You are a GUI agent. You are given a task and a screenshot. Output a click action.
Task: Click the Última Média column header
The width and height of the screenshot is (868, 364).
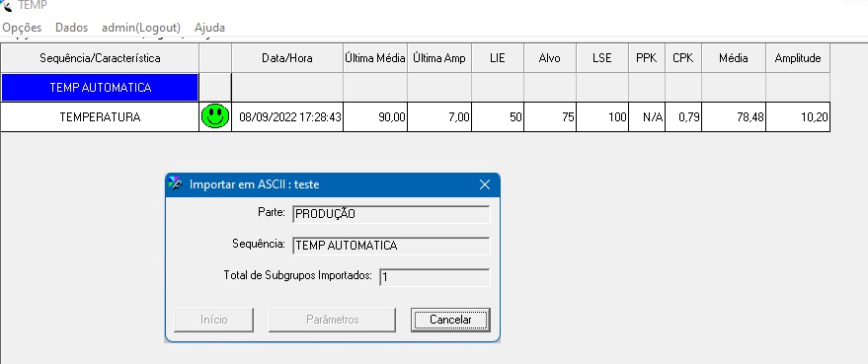(x=375, y=58)
